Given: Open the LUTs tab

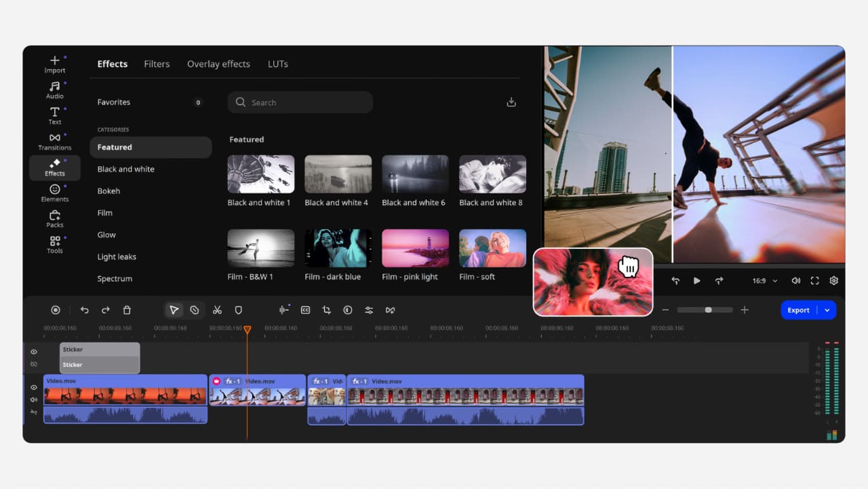Looking at the screenshot, I should (277, 64).
